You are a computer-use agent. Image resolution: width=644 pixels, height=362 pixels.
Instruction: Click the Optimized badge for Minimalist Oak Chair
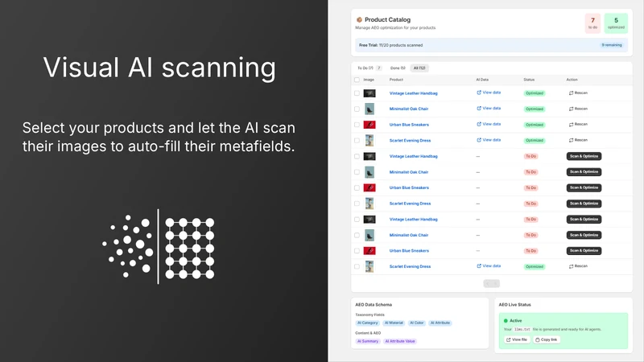[535, 109]
